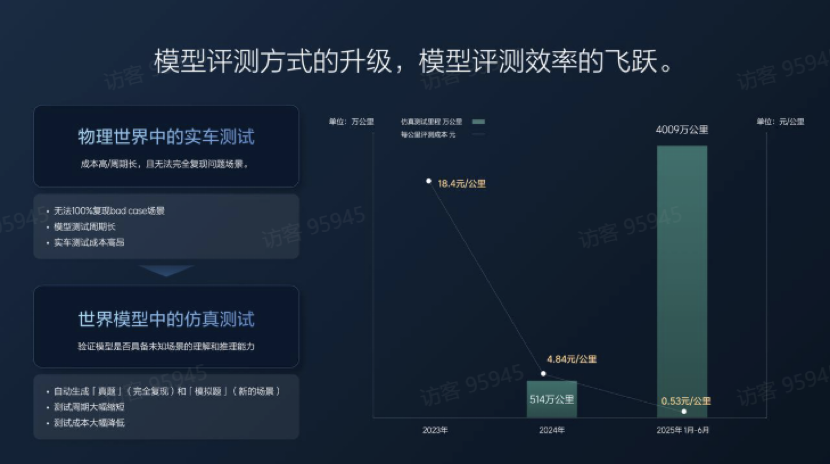The image size is (830, 464).
Task: Click the left axis label '单位: 万公里'
Action: pos(351,122)
